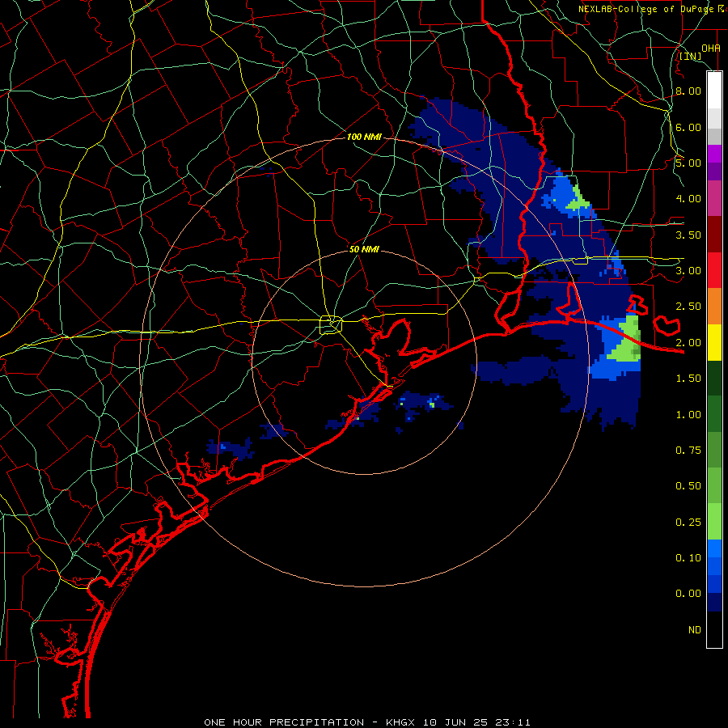The width and height of the screenshot is (728, 728).
Task: Click the ONE HOUR PRECIPITATION title text
Action: click(284, 722)
